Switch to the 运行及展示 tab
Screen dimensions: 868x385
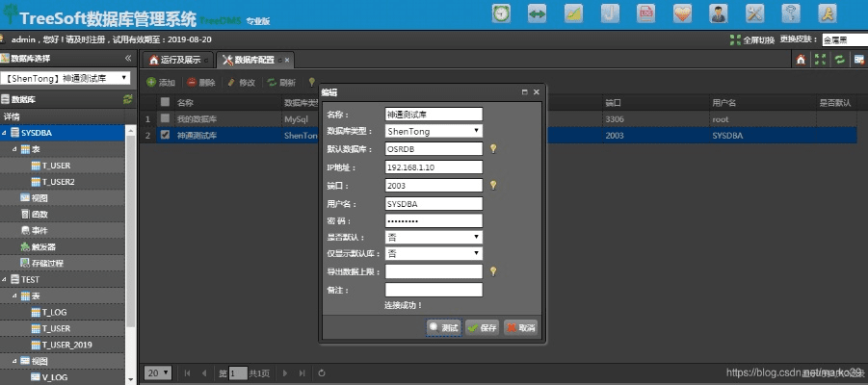pos(177,60)
